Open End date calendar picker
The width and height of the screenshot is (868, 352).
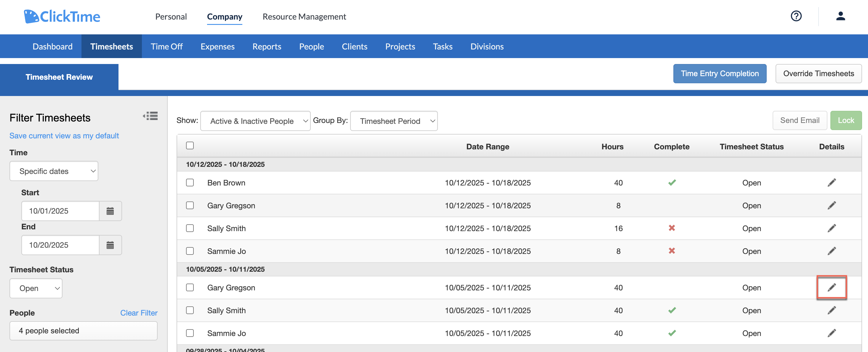click(110, 245)
